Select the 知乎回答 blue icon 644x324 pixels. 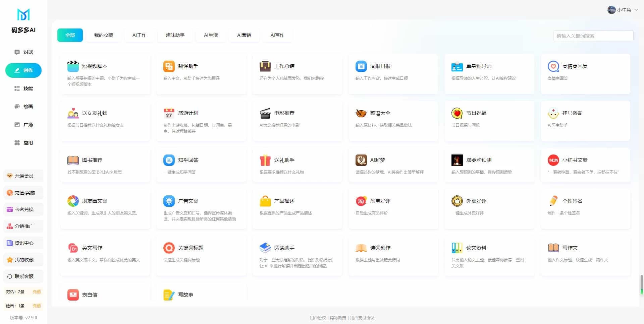[169, 160]
